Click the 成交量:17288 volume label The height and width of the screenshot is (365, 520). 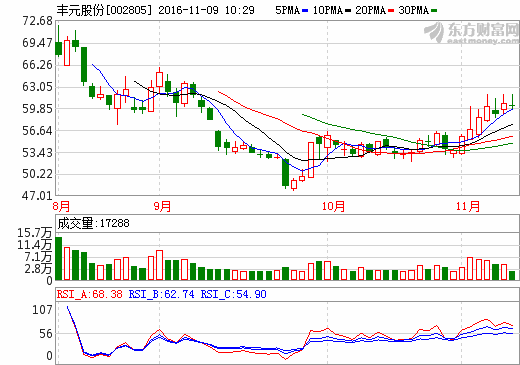pos(93,223)
